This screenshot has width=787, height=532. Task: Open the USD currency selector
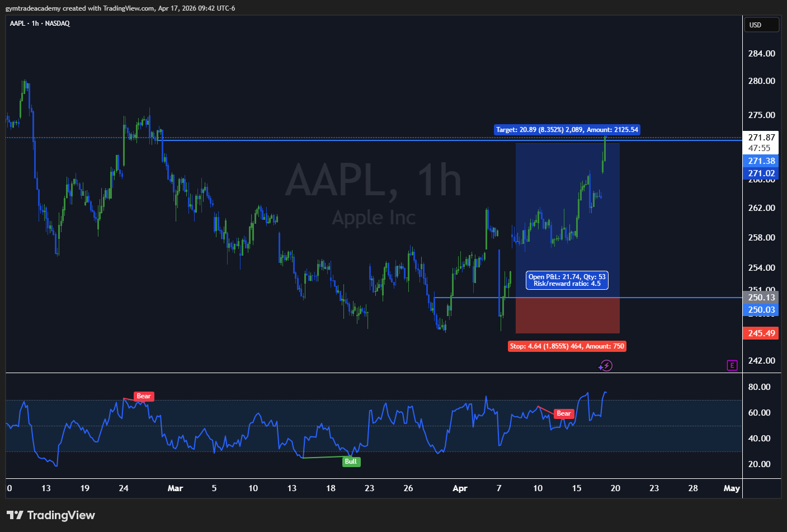coord(761,25)
